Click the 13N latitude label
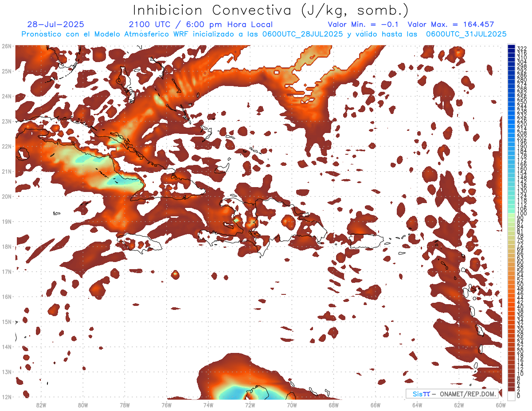The height and width of the screenshot is (411, 532). 7,372
